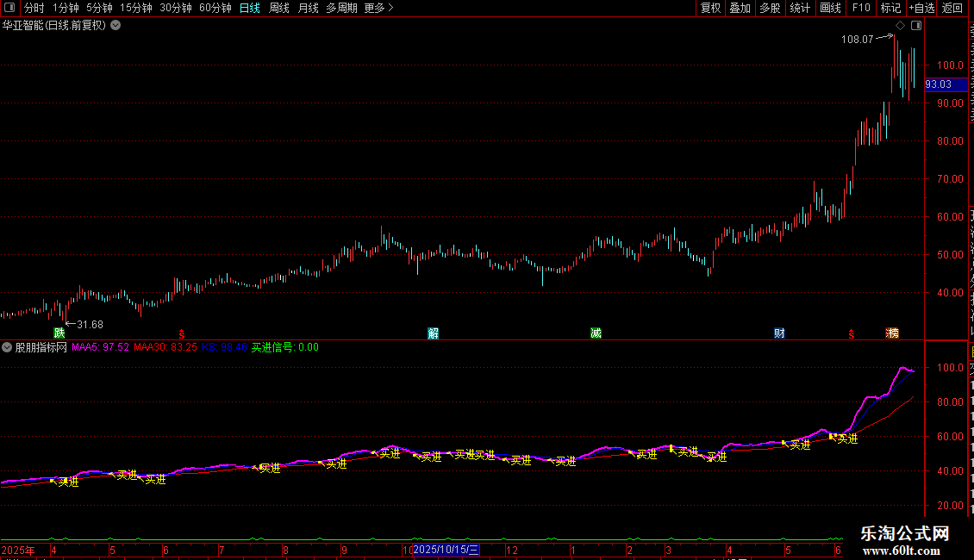The width and height of the screenshot is (974, 560).
Task: Click the MAA30: 83.25 indicator value
Action: tap(165, 348)
